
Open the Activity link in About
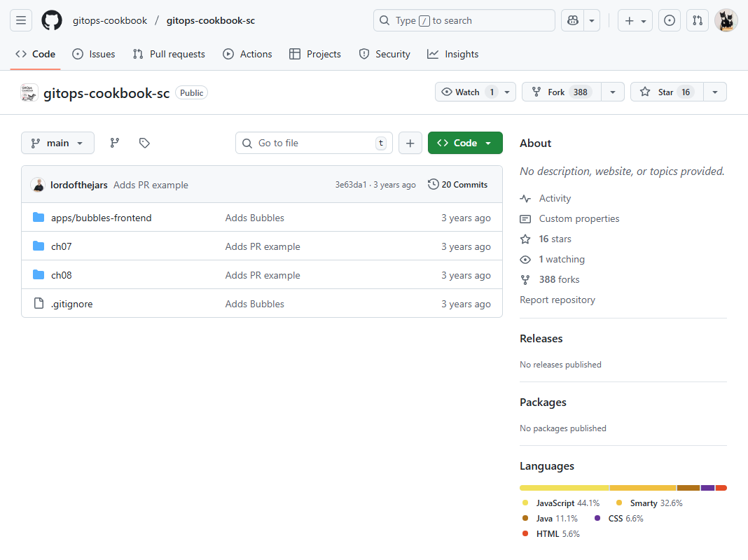pos(555,198)
